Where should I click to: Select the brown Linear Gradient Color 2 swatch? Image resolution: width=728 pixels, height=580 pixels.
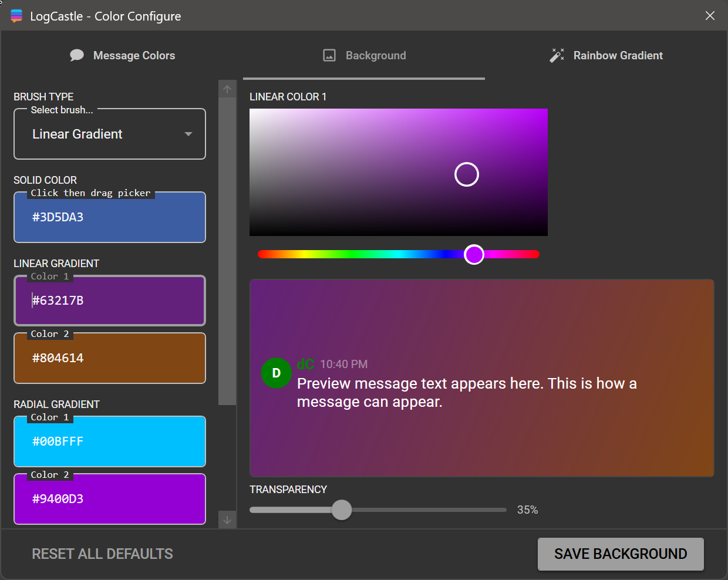pyautogui.click(x=109, y=358)
